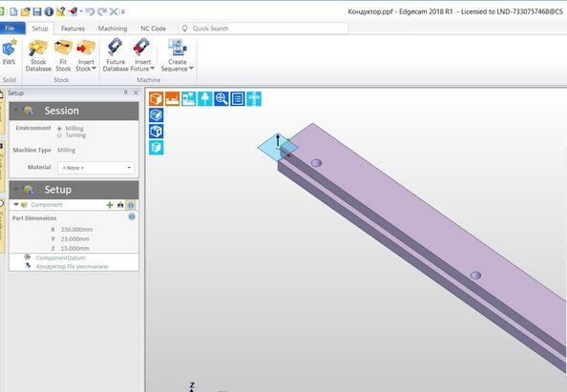Viewport: 567px width, 392px height.
Task: Click the Insert Fixture icon
Action: click(x=142, y=48)
